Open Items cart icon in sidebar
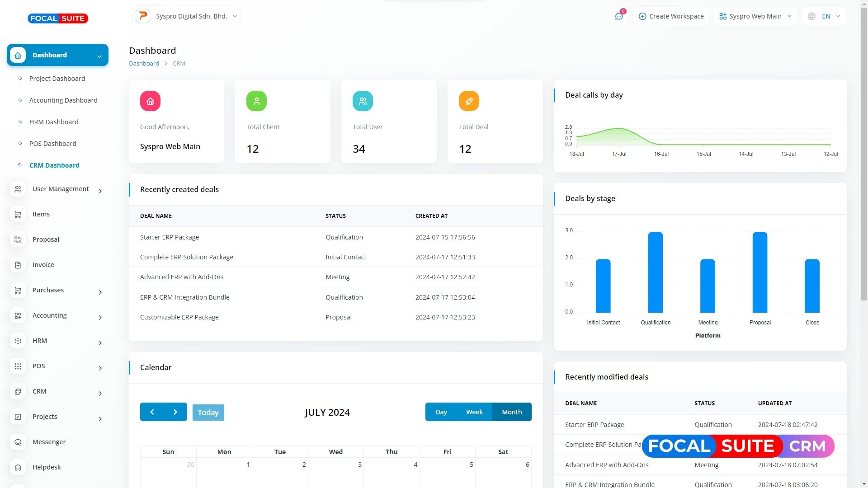 (18, 214)
